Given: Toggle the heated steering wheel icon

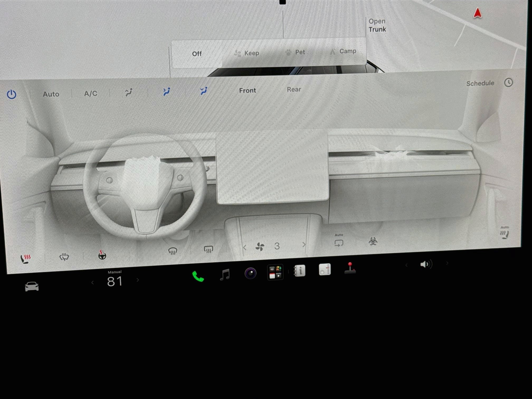Looking at the screenshot, I should click(x=102, y=255).
